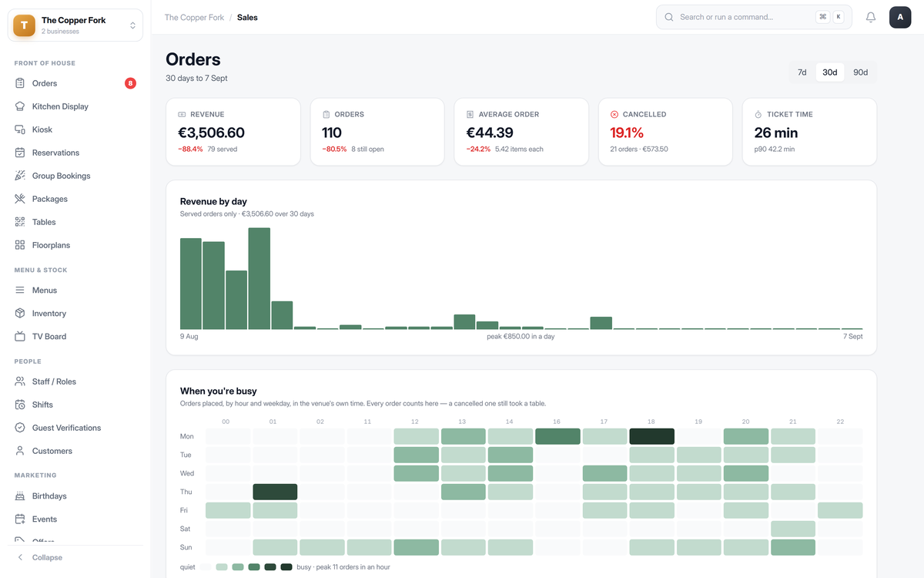Open the user avatar A menu
The width and height of the screenshot is (924, 578).
click(900, 17)
